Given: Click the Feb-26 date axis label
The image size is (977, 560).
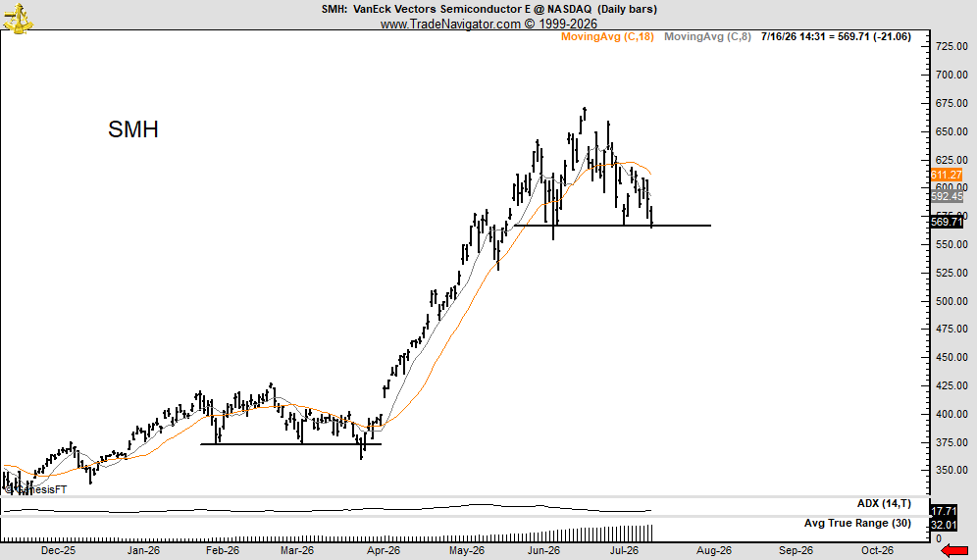Looking at the screenshot, I should pyautogui.click(x=223, y=550).
